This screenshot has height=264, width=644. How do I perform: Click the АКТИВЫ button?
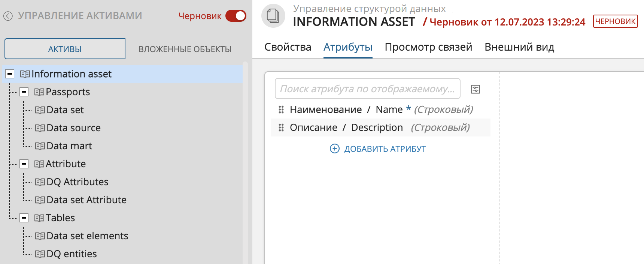(x=65, y=49)
